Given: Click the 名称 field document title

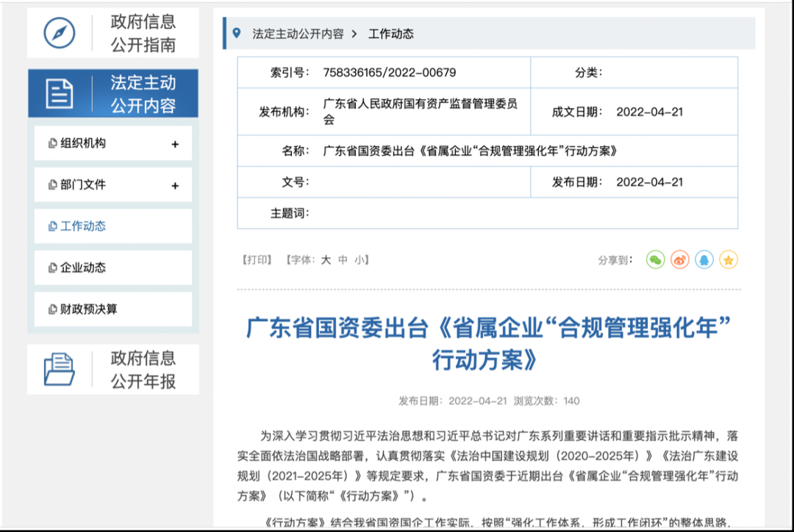Looking at the screenshot, I should pos(471,151).
